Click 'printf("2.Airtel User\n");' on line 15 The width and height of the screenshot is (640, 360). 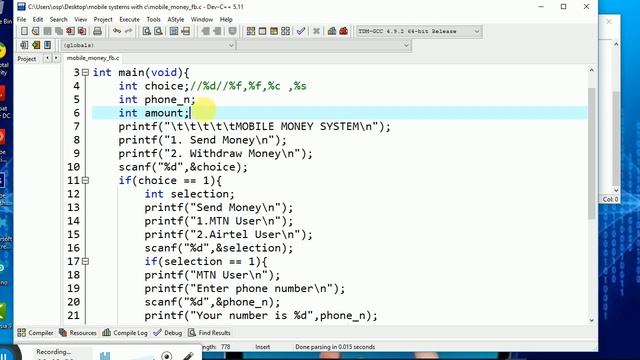click(228, 235)
